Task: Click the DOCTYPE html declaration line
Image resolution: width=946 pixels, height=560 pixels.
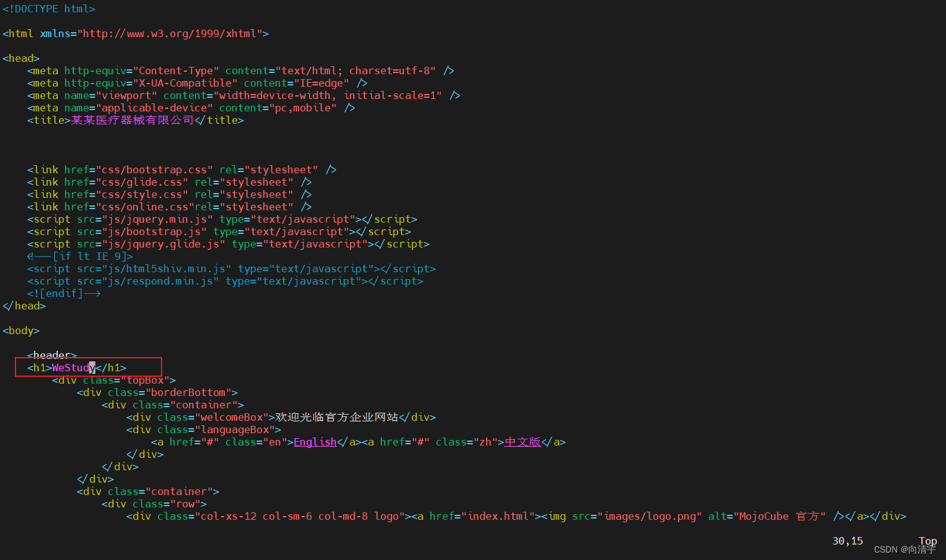Action: pos(49,9)
